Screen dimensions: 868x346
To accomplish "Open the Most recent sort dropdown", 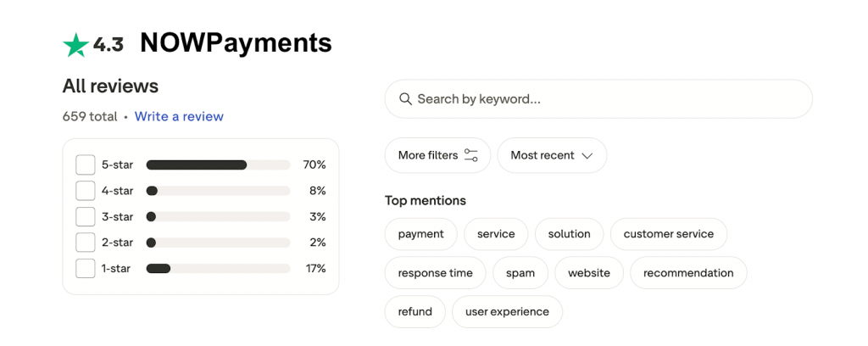I will click(552, 155).
